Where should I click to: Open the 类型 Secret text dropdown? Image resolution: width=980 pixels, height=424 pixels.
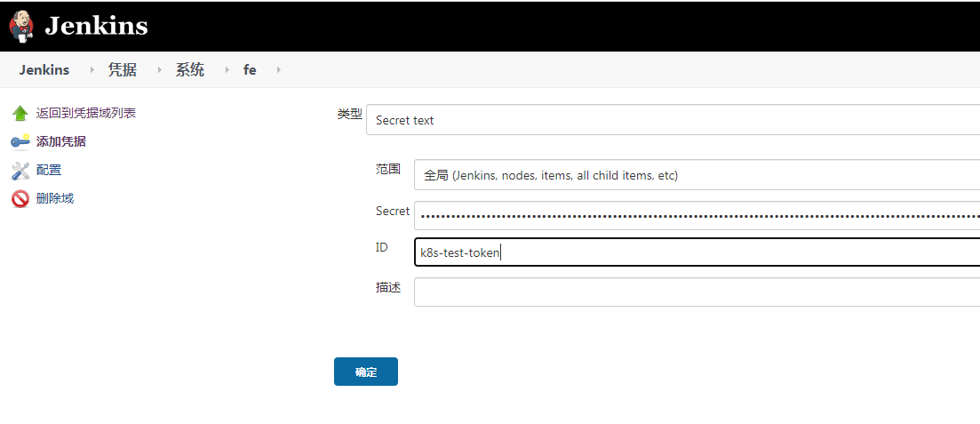point(673,119)
